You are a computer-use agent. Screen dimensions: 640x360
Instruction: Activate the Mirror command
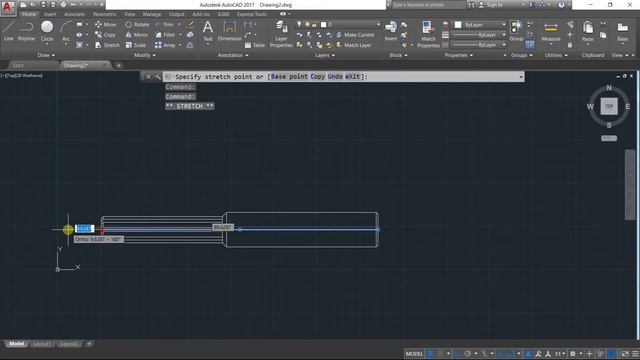(137, 35)
